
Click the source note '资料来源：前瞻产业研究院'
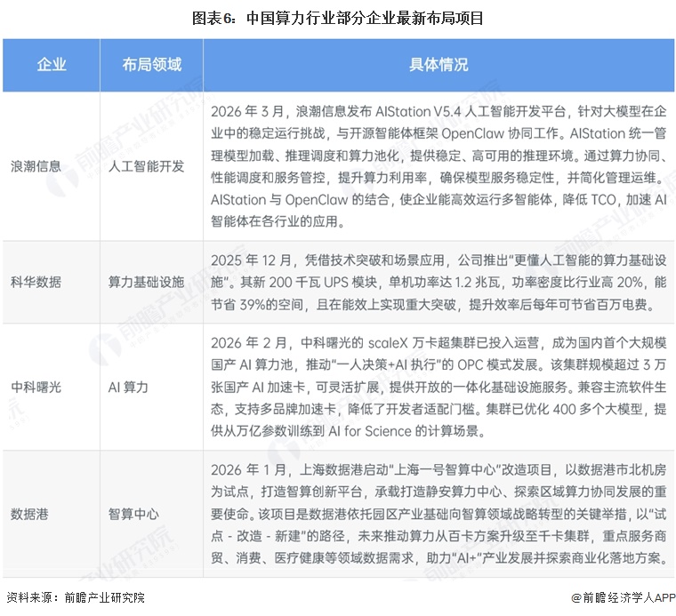point(76,597)
